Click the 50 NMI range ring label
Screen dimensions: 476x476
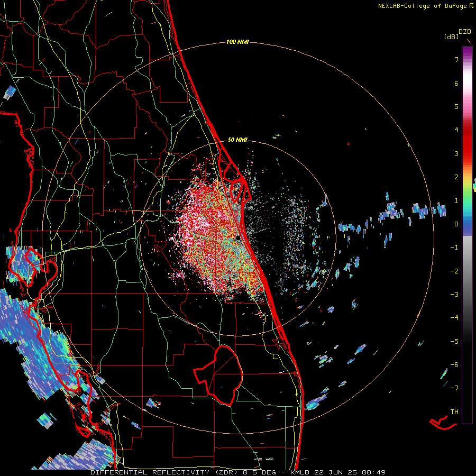pyautogui.click(x=237, y=140)
